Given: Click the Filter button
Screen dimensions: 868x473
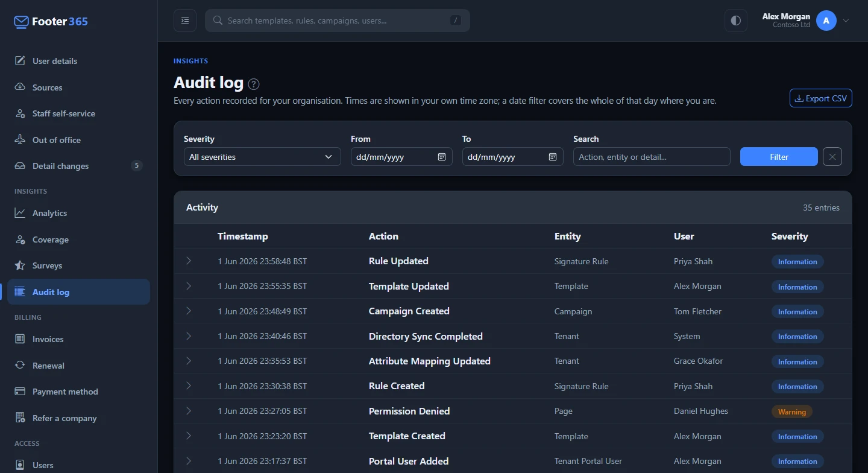Looking at the screenshot, I should (x=779, y=157).
